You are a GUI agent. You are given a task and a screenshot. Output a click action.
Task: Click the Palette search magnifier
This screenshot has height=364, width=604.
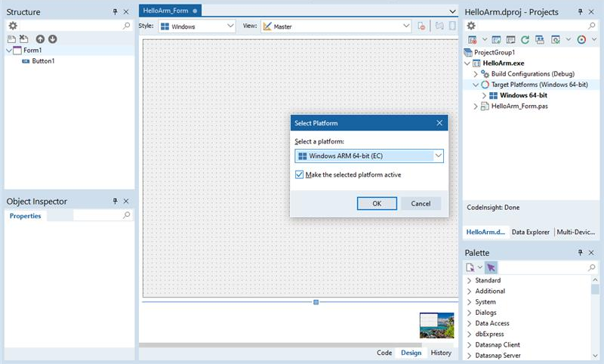coord(591,267)
